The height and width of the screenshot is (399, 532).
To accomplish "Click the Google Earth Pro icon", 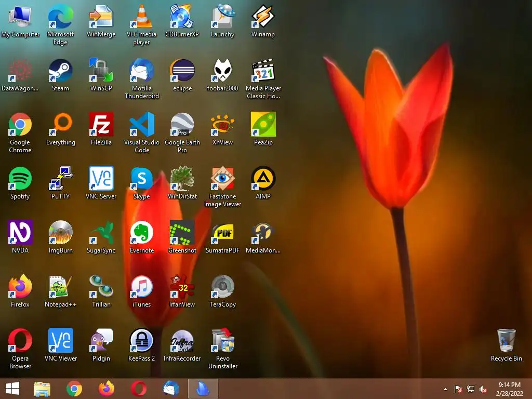I will click(182, 124).
